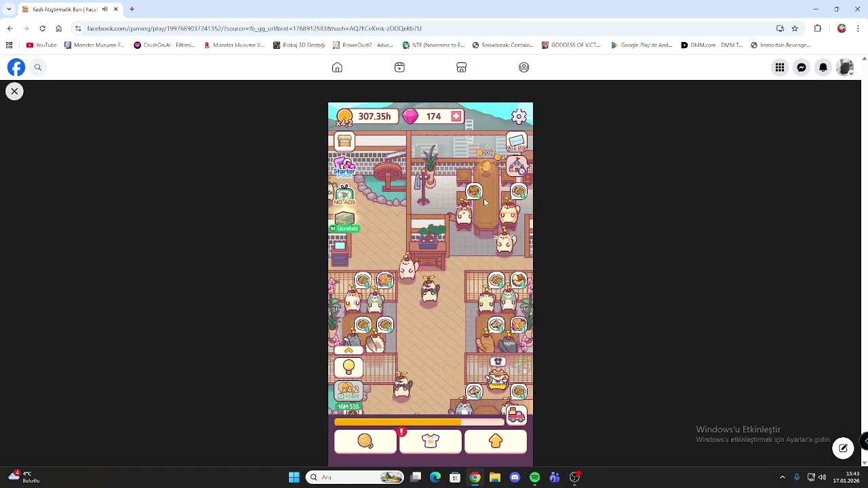Open the NO ADS offer

coord(344,196)
